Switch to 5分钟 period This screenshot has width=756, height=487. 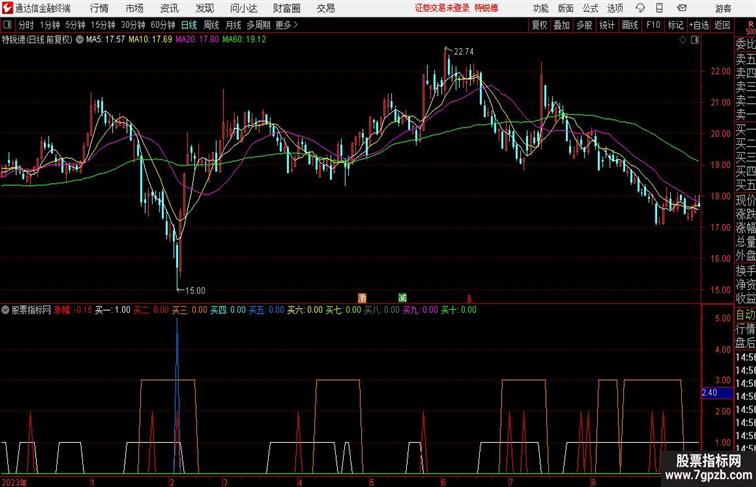[x=75, y=25]
